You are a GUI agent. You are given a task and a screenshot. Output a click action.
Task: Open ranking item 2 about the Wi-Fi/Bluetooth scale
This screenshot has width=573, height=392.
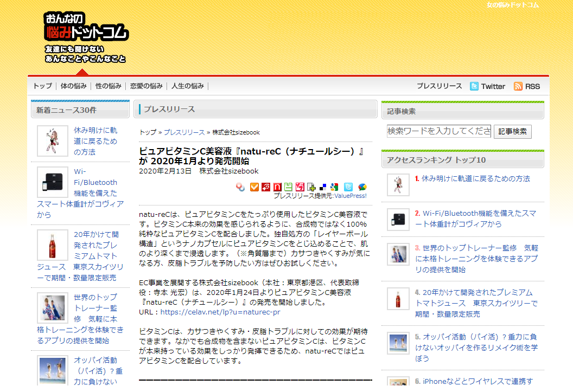click(479, 219)
